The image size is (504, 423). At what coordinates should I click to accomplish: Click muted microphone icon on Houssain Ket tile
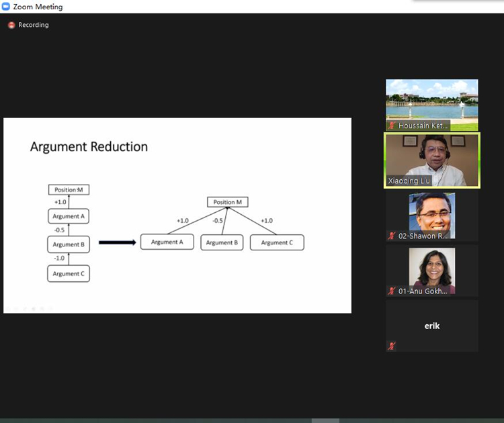tap(391, 126)
